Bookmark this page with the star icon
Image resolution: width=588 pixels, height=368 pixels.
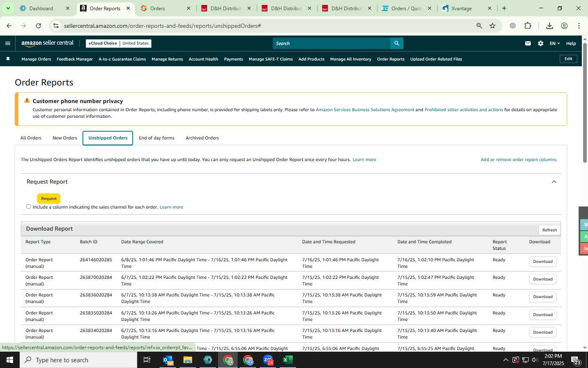[x=492, y=26]
